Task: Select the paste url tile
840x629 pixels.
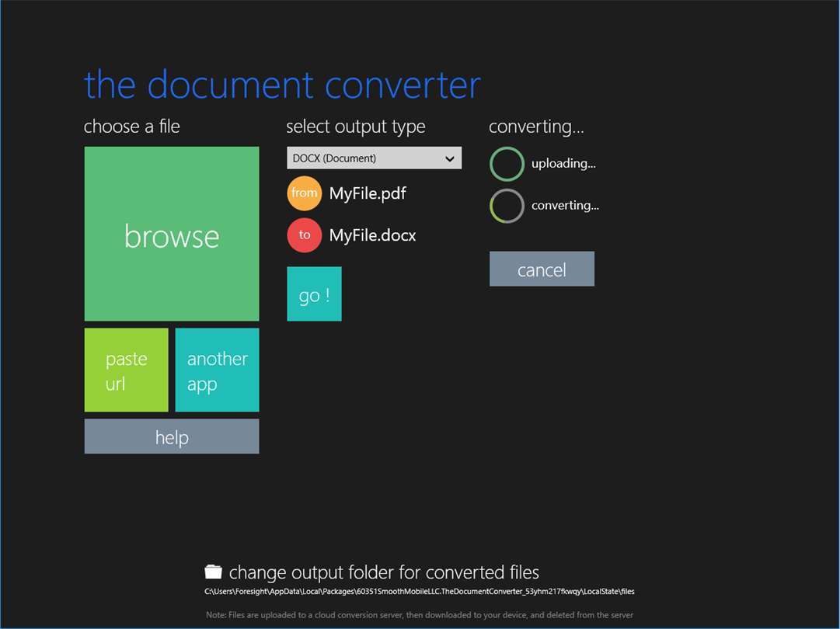Action: pyautogui.click(x=127, y=370)
